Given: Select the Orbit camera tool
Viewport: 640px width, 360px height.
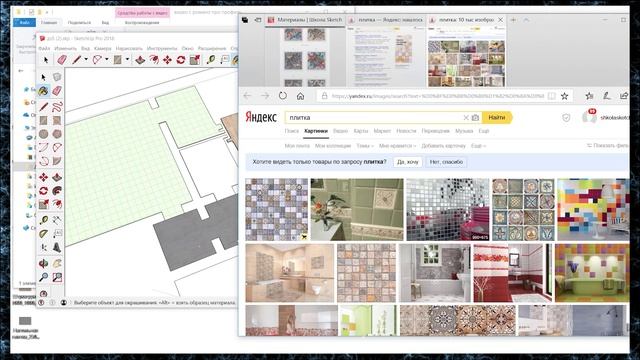Looking at the screenshot, I should click(x=43, y=263).
